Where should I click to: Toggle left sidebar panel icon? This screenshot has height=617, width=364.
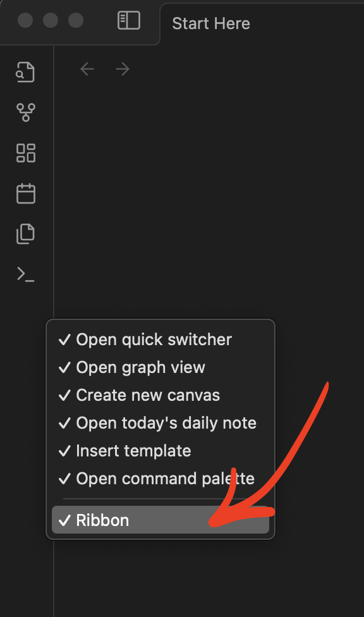point(129,20)
